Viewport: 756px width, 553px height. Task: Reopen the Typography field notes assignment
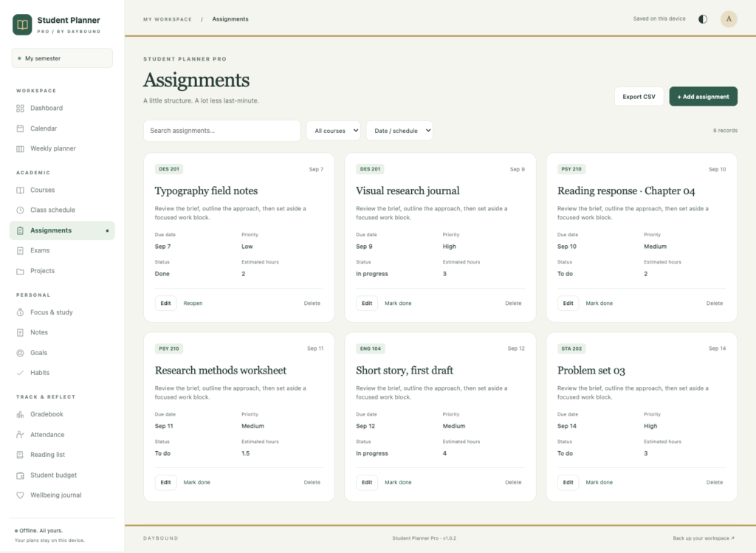[x=193, y=303]
